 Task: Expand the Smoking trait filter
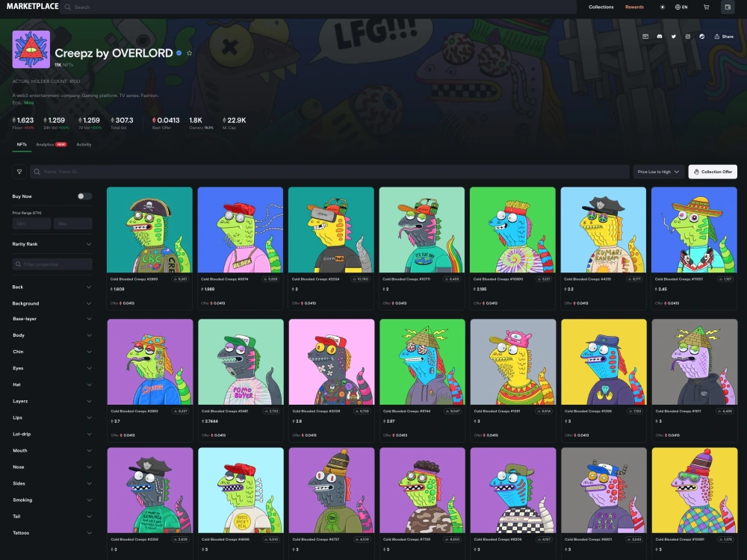pos(52,500)
